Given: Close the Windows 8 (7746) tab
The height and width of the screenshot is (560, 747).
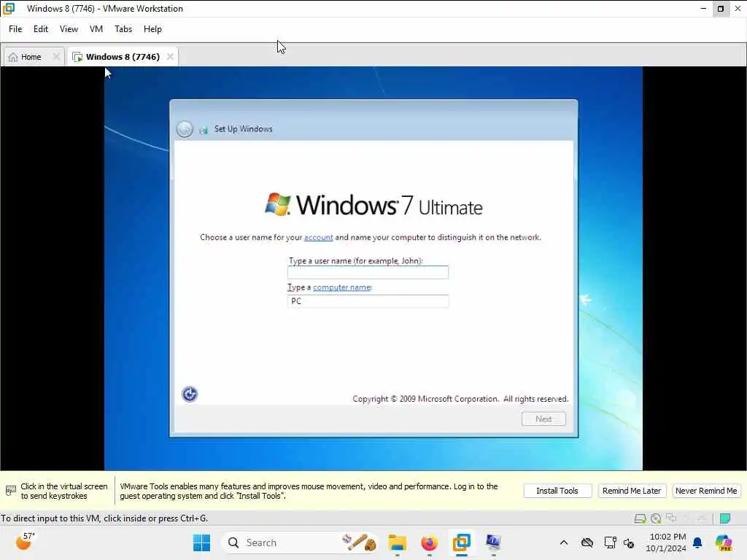Looking at the screenshot, I should 170,57.
